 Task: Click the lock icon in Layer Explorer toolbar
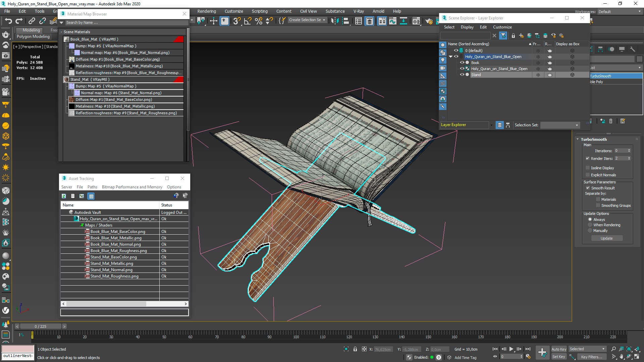(513, 36)
